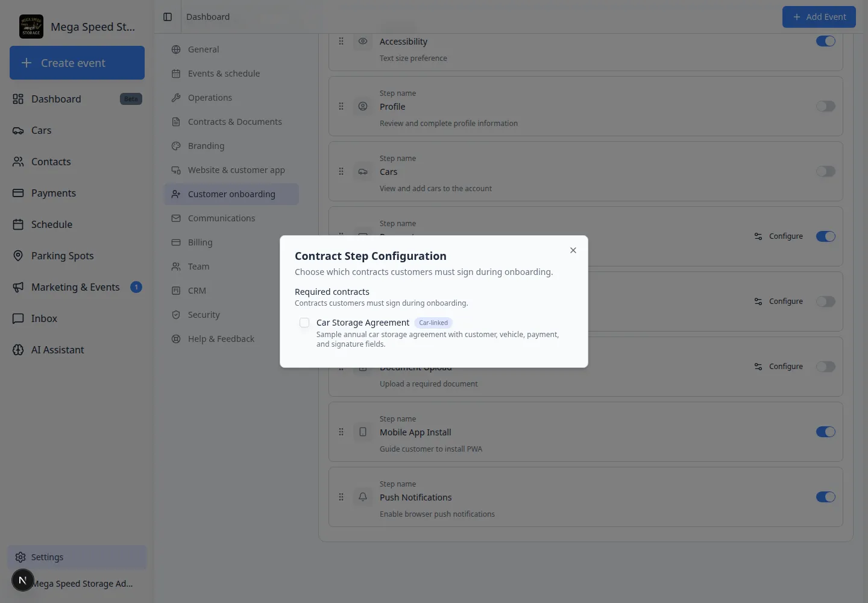Click the Inbox message icon
868x603 pixels.
pos(18,318)
